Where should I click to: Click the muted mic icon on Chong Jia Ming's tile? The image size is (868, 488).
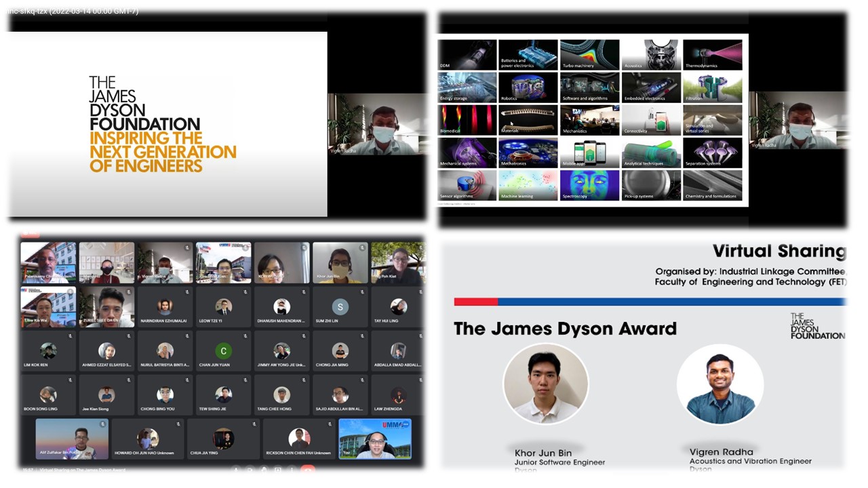pos(362,336)
